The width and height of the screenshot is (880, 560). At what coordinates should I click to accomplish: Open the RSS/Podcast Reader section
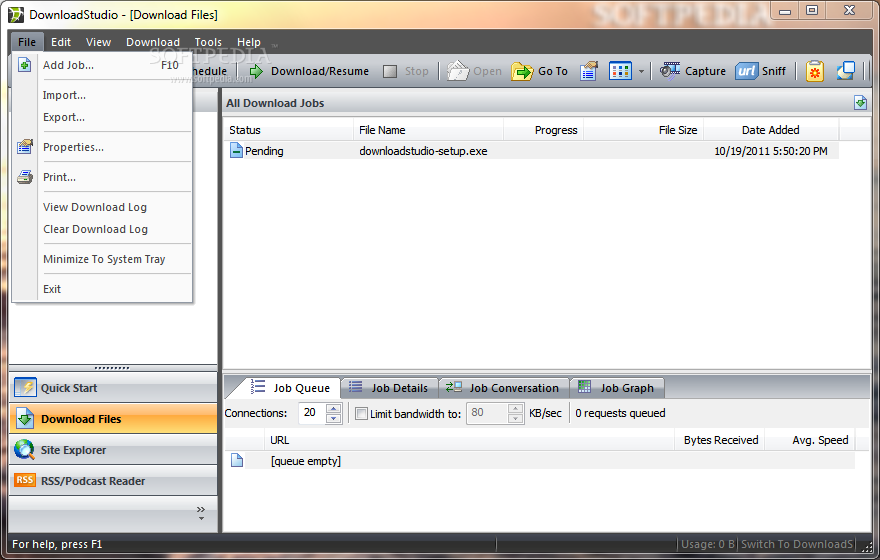tap(113, 481)
